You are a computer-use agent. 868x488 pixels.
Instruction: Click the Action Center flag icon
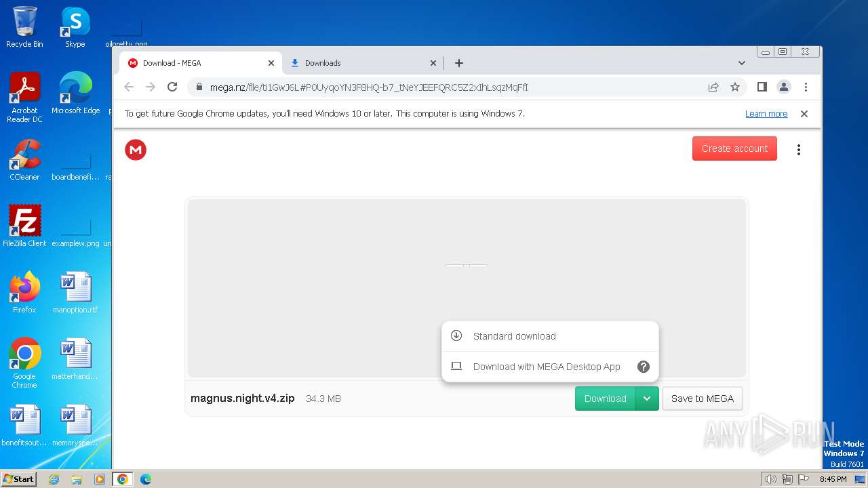[x=803, y=479]
